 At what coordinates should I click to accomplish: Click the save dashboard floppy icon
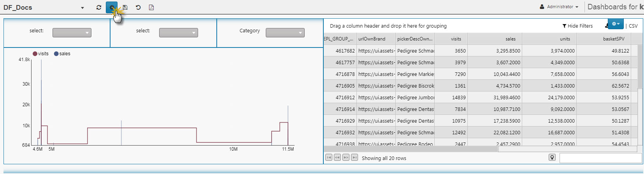point(125,7)
